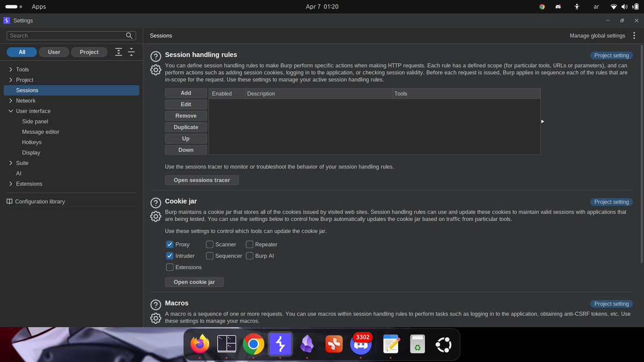
Task: Click the Edit rule button
Action: pyautogui.click(x=186, y=105)
